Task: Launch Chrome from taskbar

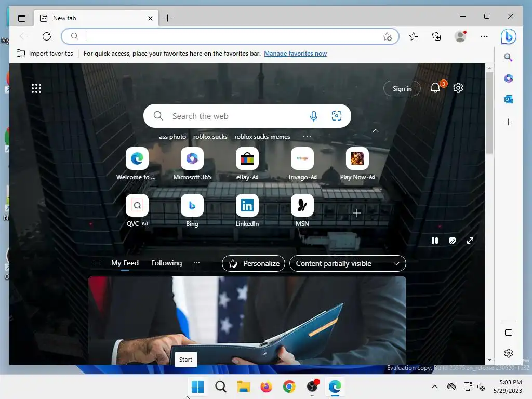Action: (289, 387)
